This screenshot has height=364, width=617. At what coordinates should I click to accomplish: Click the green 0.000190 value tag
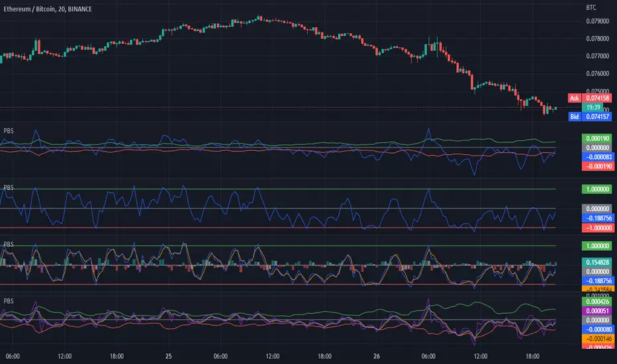[x=598, y=138]
